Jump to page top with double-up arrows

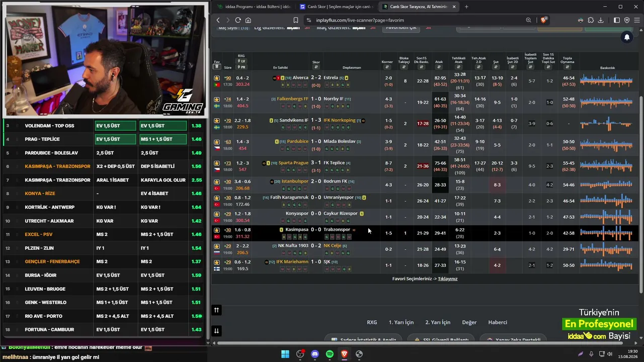coord(216,310)
